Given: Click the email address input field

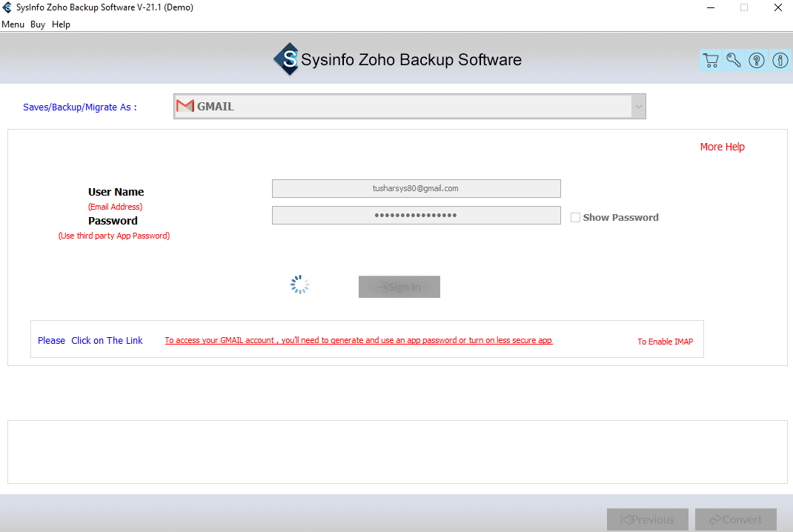Looking at the screenshot, I should (417, 189).
